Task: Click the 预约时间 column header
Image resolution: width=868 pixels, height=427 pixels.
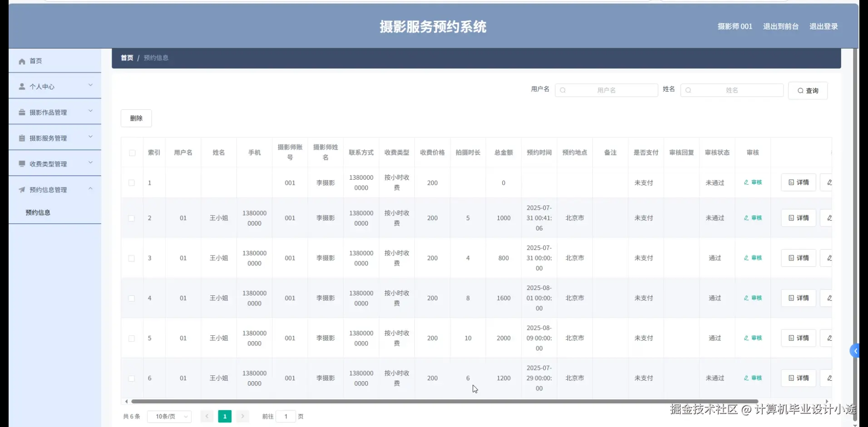Action: pos(539,152)
